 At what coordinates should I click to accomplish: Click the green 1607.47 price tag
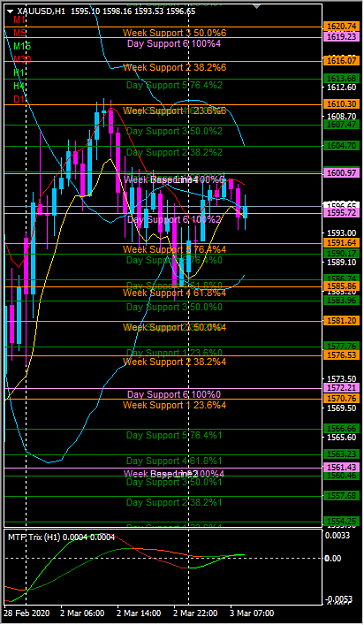(342, 125)
